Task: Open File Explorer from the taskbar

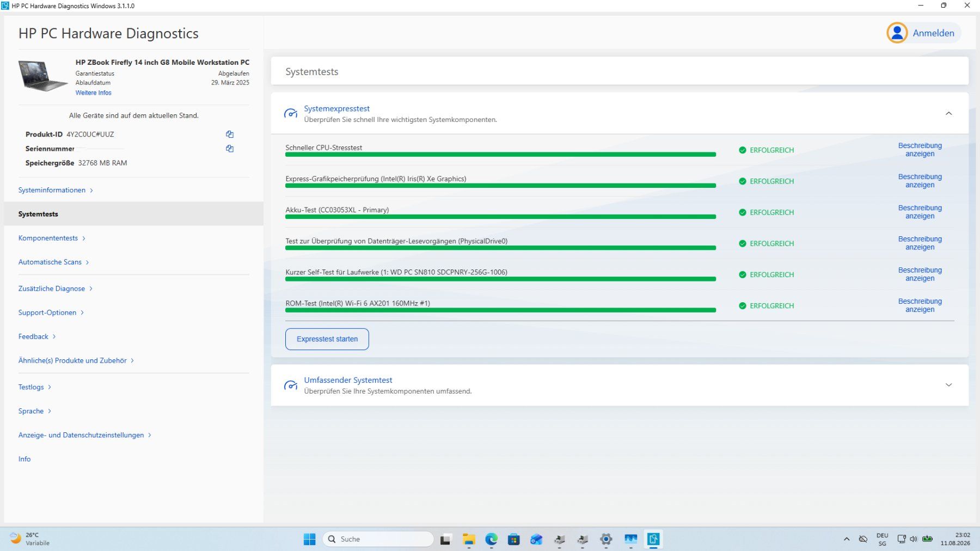Action: 469,539
